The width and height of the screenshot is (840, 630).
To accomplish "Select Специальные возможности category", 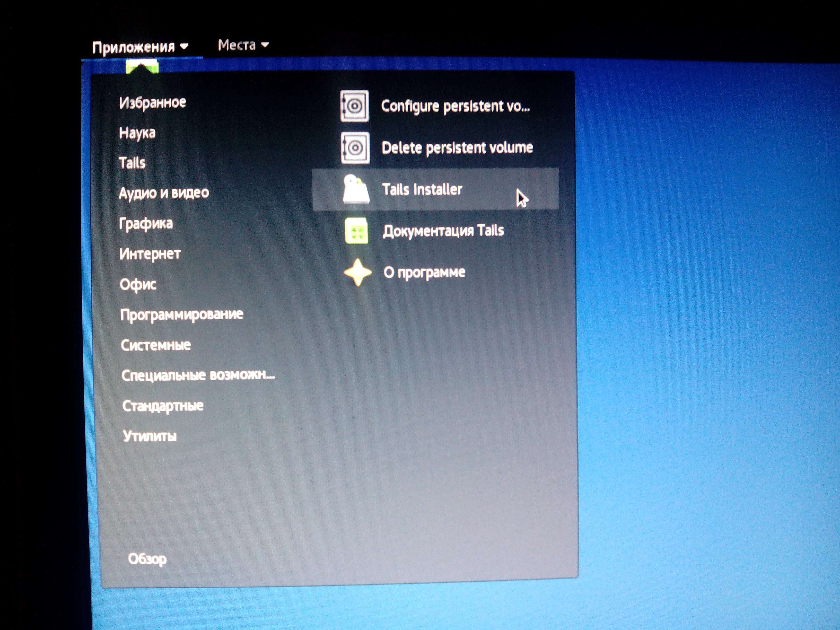I will tap(198, 375).
